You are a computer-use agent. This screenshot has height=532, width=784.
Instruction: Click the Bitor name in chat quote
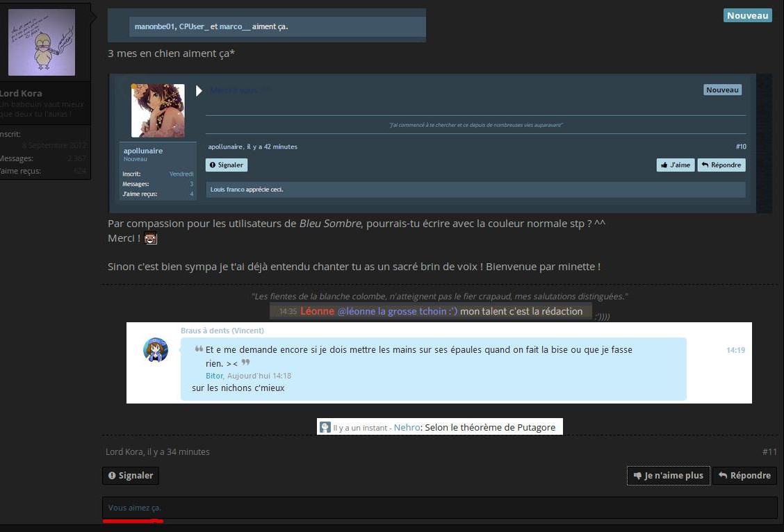tap(214, 376)
